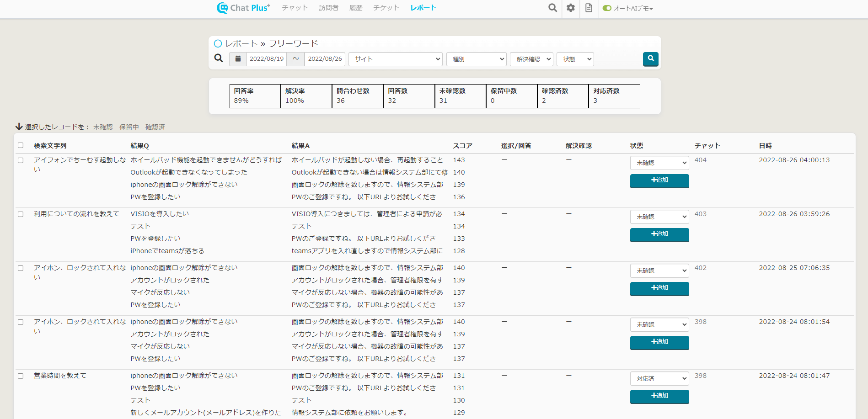Mark selected records as 未確認

pyautogui.click(x=103, y=127)
